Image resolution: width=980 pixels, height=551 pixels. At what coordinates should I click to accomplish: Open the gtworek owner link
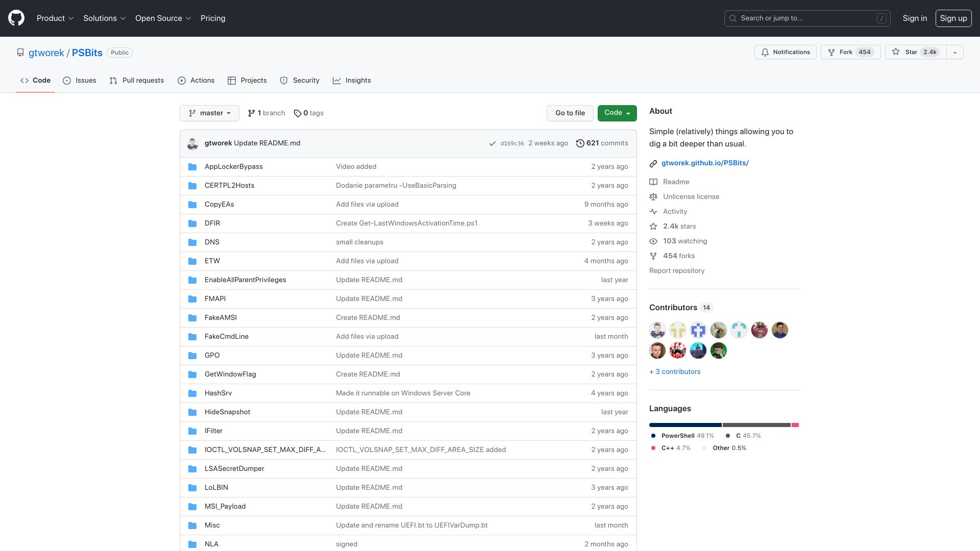click(x=46, y=53)
